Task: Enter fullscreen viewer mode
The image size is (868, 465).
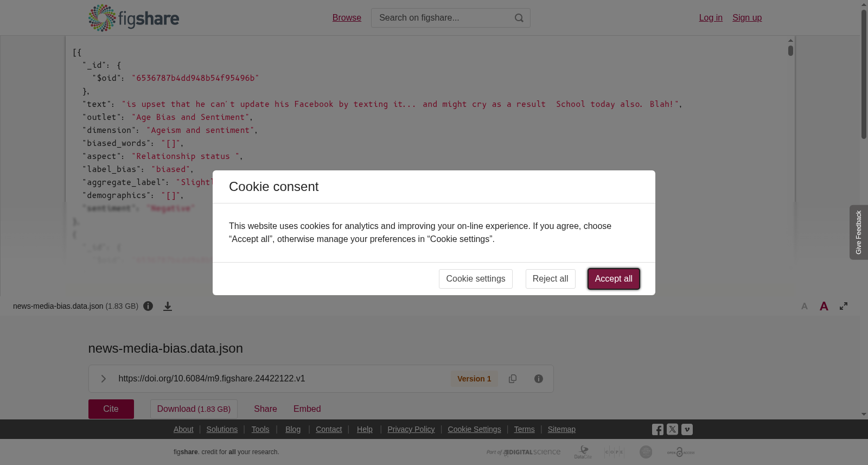Action: (844, 306)
